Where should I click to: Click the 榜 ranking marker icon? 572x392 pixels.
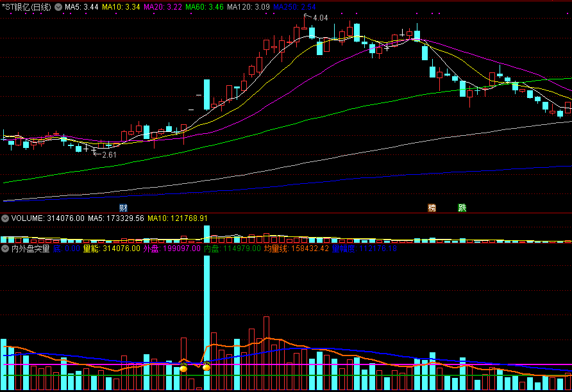coord(432,208)
